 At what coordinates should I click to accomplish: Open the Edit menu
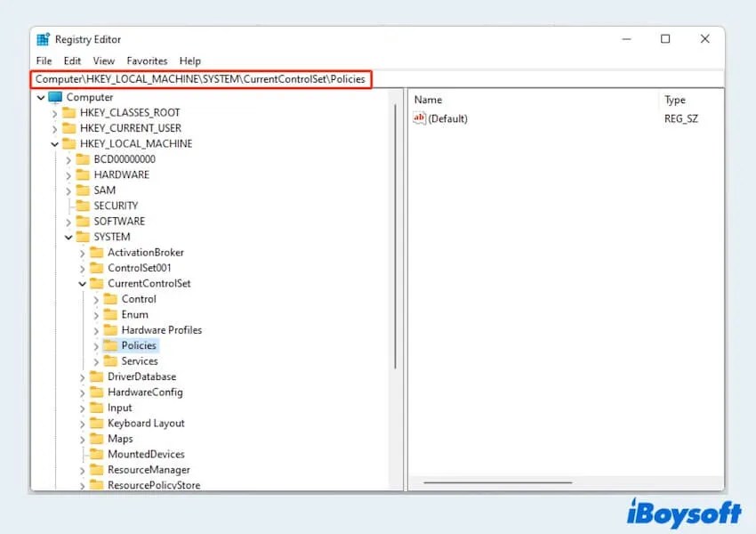pyautogui.click(x=71, y=61)
